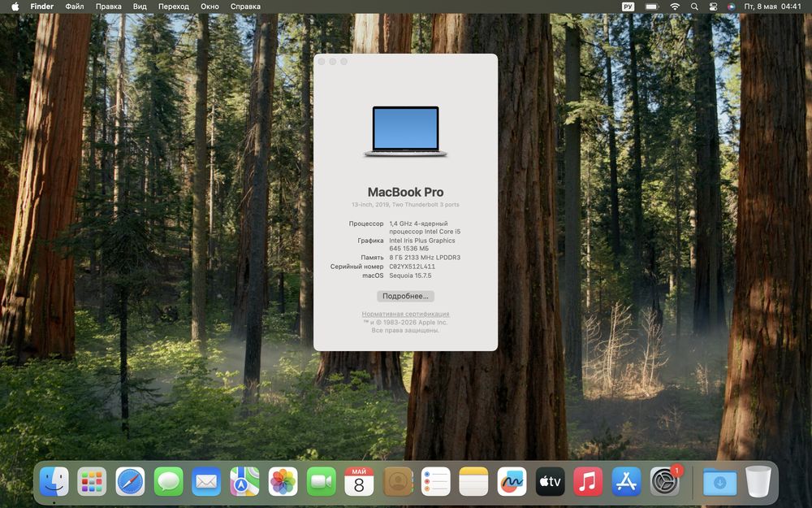Image resolution: width=812 pixels, height=508 pixels.
Task: Open Finder from the Dock
Action: click(x=54, y=481)
